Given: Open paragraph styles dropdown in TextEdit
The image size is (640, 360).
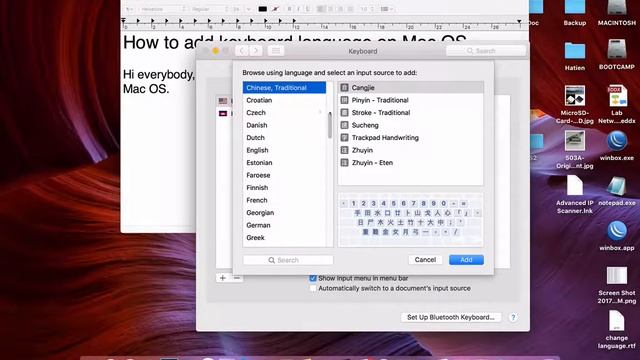Looking at the screenshot, I should coord(129,9).
